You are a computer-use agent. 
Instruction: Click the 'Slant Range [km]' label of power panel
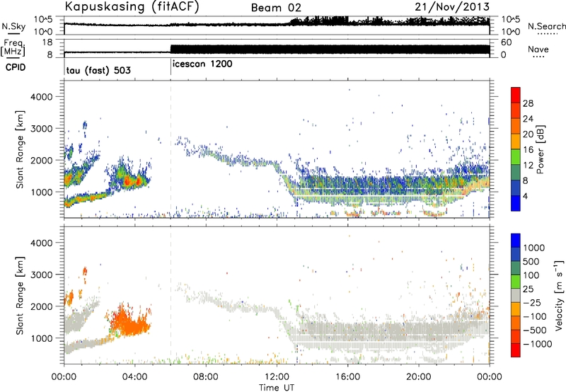20,149
